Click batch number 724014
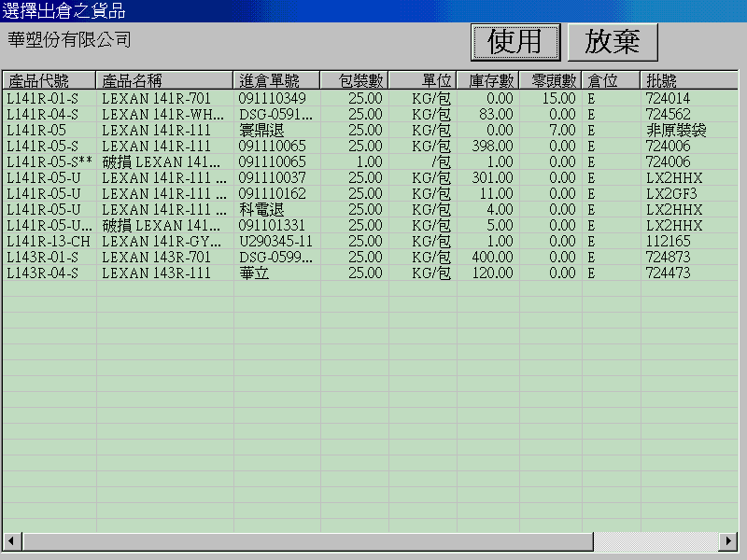The height and width of the screenshot is (560, 747). pyautogui.click(x=668, y=99)
